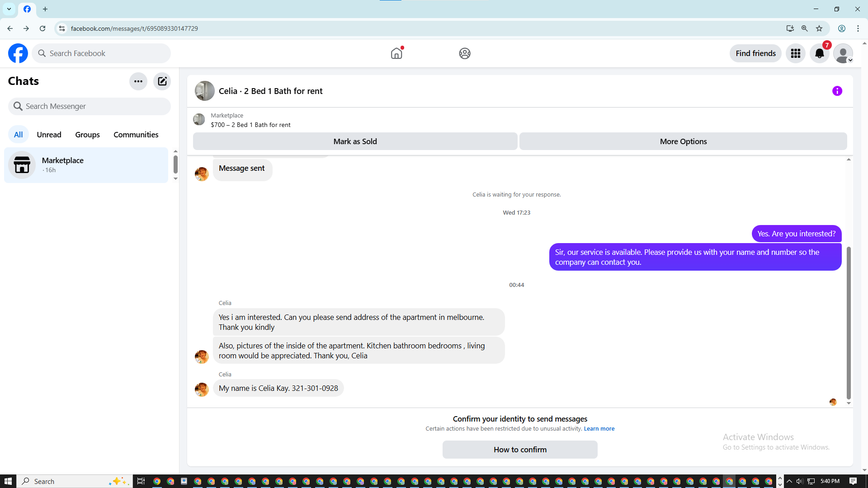Open the taskbar clock showing 5:40 PM
Viewport: 868px width, 488px height.
click(x=830, y=481)
